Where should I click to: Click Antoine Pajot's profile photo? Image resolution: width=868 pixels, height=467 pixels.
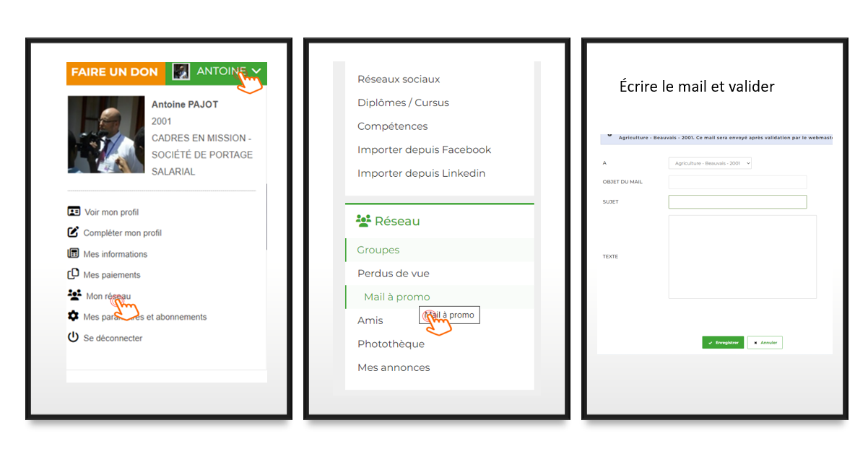105,135
